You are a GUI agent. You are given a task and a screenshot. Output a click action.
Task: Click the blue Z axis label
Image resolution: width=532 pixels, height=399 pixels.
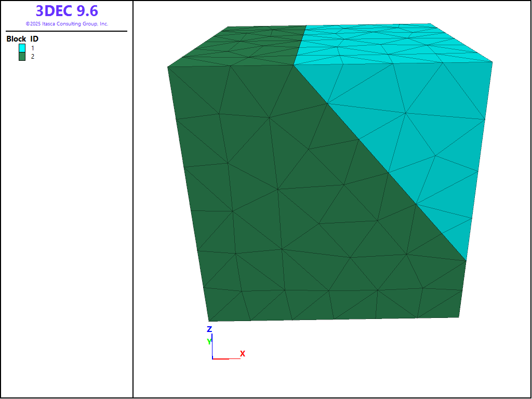click(209, 329)
